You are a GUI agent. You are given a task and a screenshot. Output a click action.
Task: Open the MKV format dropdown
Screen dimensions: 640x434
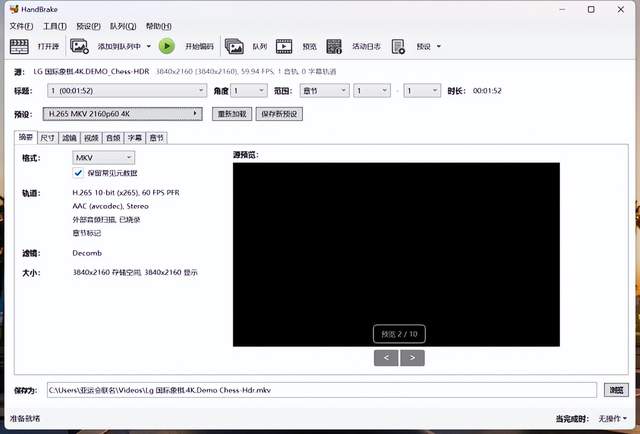point(104,158)
